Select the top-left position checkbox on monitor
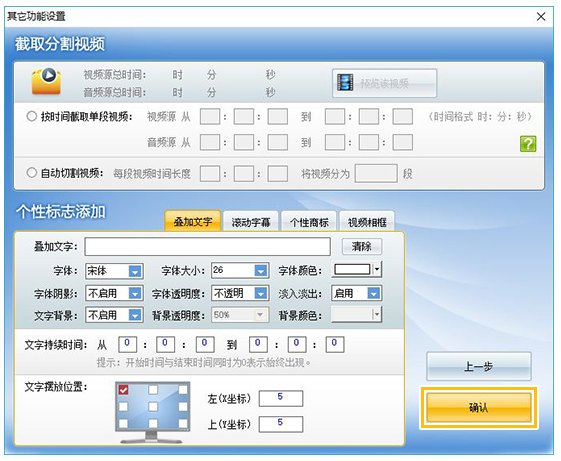Screen dimensions: 561x461 pyautogui.click(x=123, y=390)
